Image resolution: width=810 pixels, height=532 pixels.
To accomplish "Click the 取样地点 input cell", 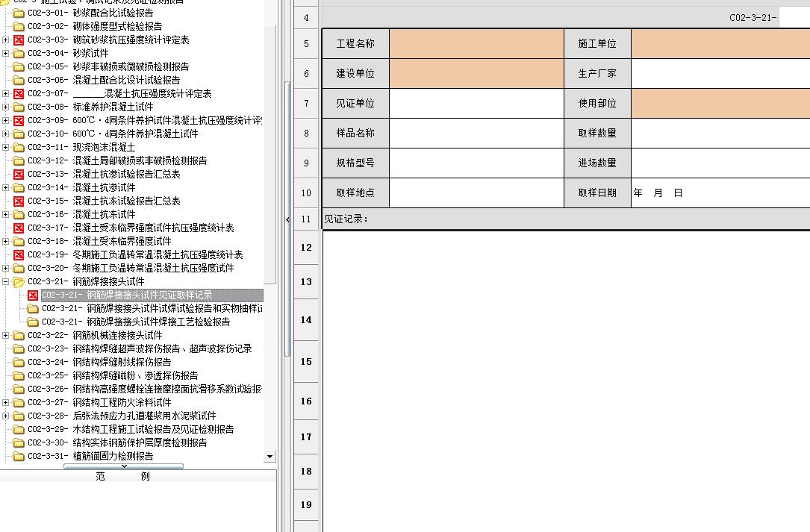I will (x=476, y=193).
